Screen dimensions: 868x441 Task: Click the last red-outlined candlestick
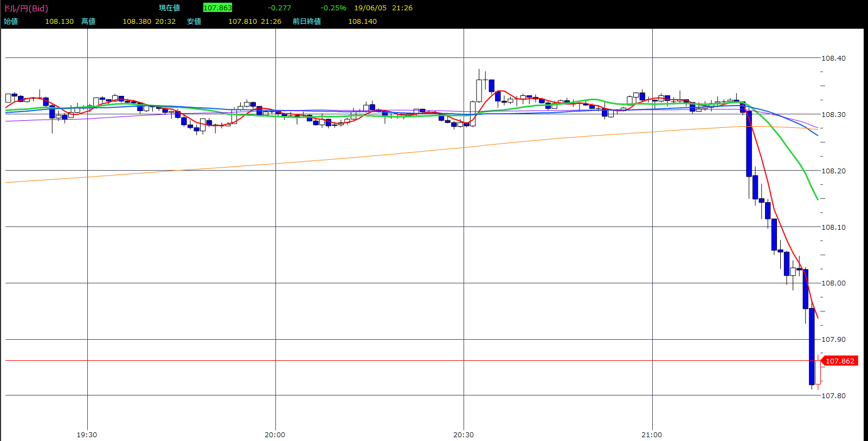pyautogui.click(x=818, y=372)
